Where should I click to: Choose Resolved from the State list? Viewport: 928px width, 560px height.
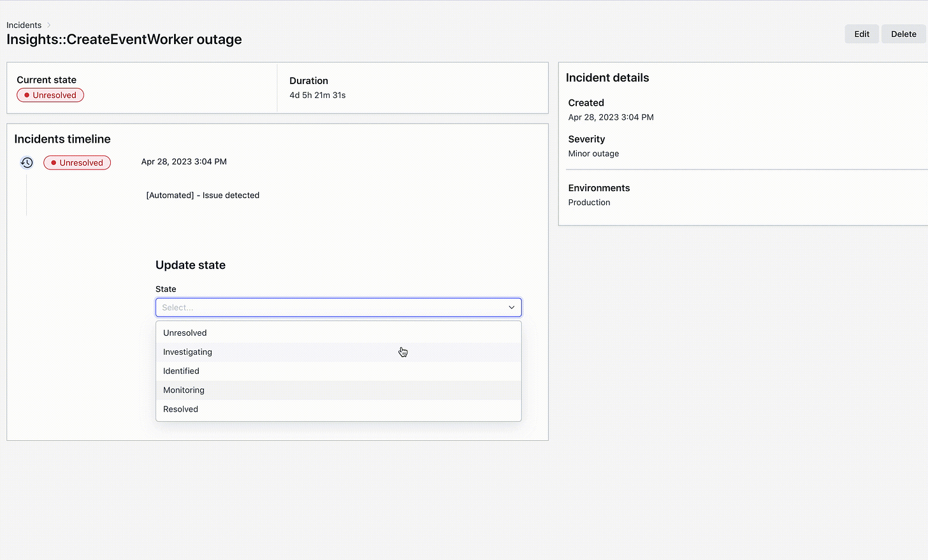tap(338, 410)
